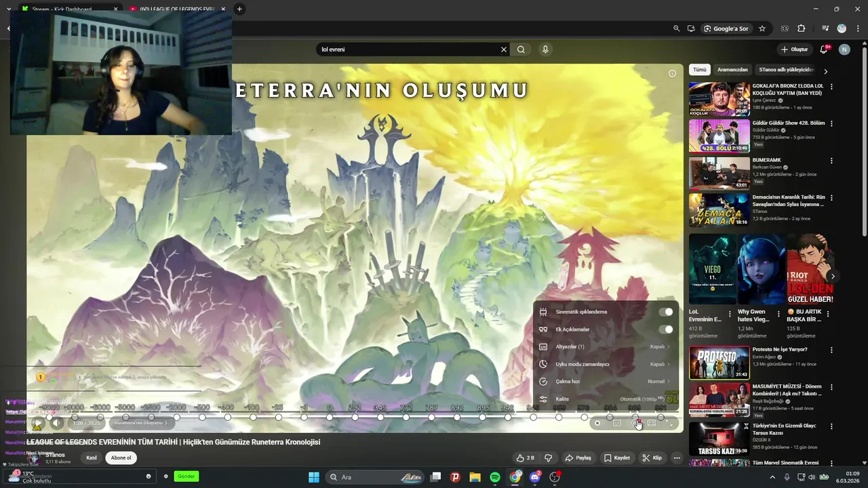Image resolution: width=868 pixels, height=488 pixels.
Task: Open the Windows Start menu
Action: click(314, 477)
